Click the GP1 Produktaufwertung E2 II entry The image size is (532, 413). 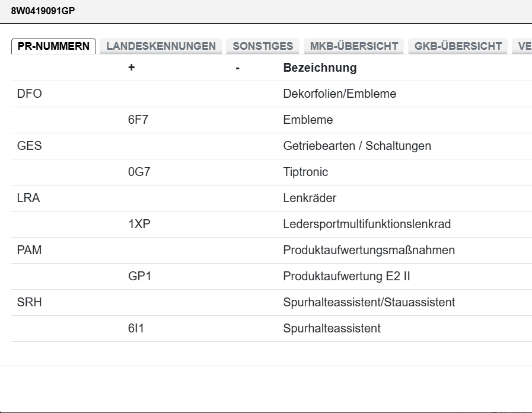click(272, 277)
